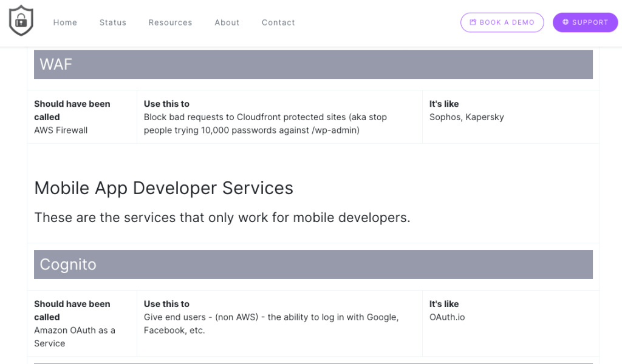
Task: Open the Resources menu item
Action: click(x=170, y=22)
